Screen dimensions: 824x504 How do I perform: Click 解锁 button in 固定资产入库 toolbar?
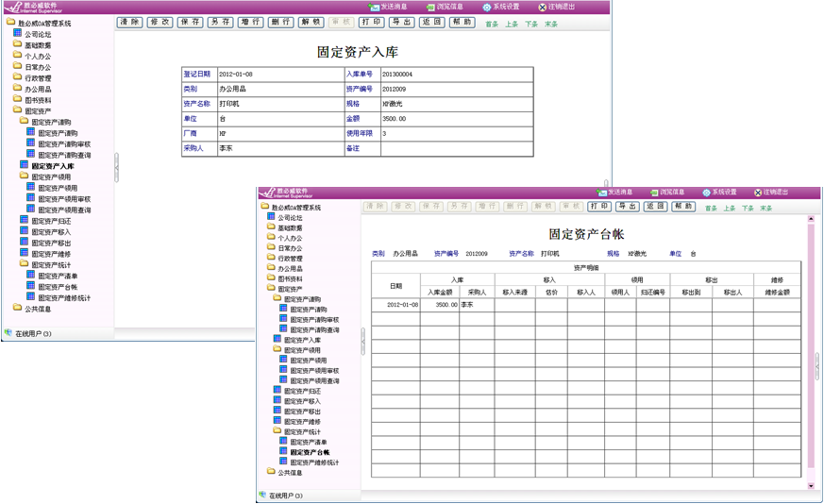[311, 22]
